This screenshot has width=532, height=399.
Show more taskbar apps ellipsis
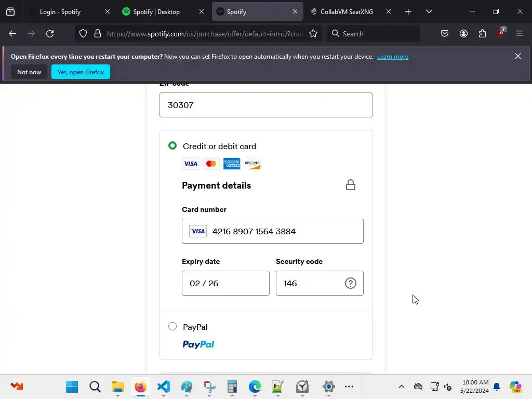(349, 387)
